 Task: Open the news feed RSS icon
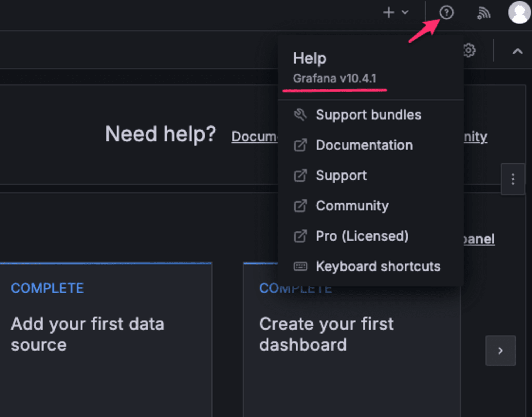coord(484,13)
